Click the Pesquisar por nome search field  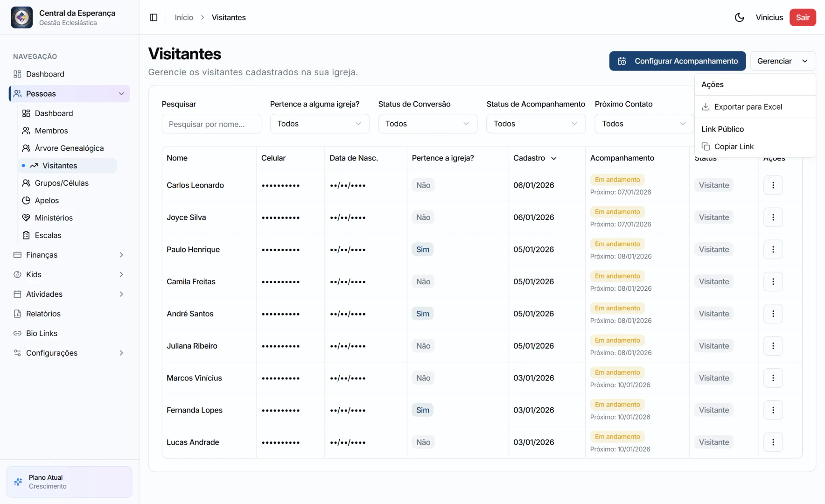click(x=211, y=124)
